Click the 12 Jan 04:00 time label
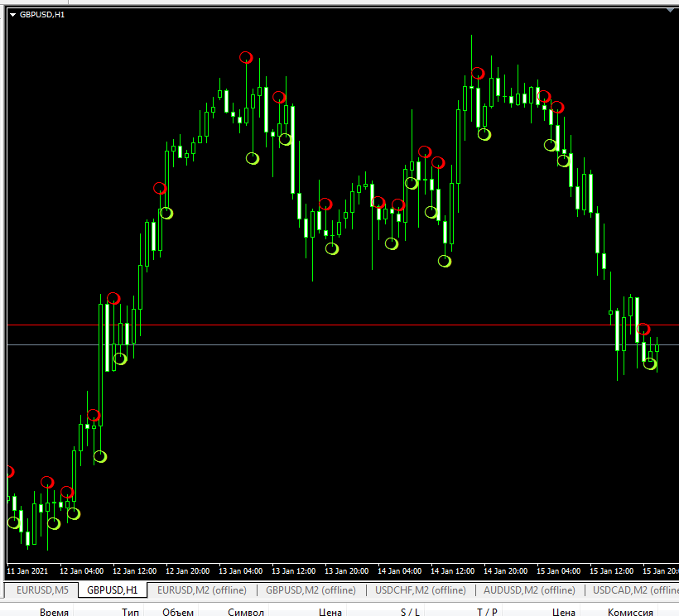This screenshot has width=679, height=616. [x=81, y=571]
